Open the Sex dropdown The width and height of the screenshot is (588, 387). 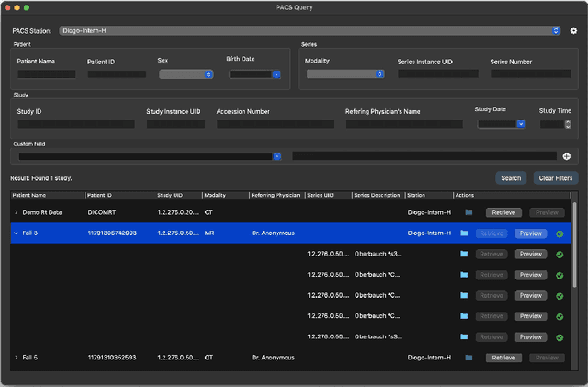point(187,74)
